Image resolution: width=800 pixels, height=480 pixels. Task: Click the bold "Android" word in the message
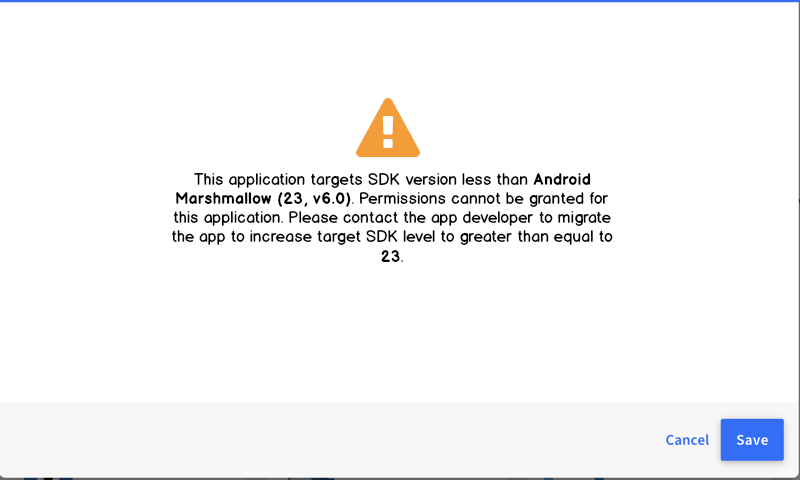tap(562, 180)
